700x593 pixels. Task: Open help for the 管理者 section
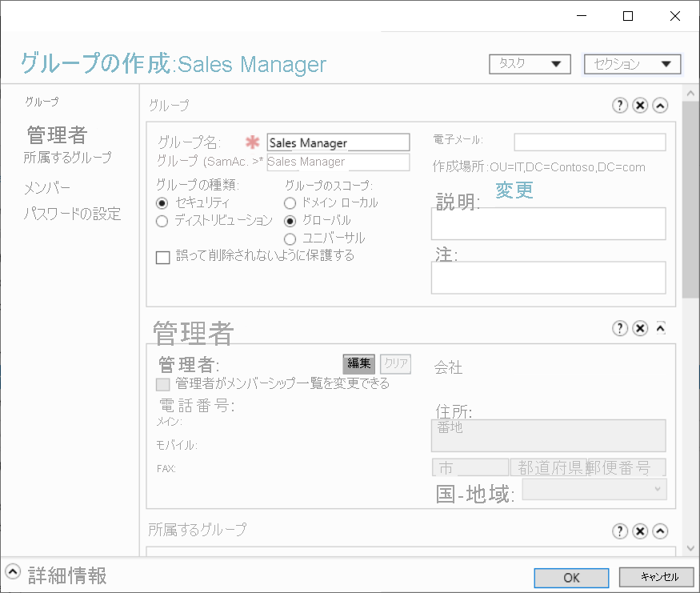(x=620, y=328)
